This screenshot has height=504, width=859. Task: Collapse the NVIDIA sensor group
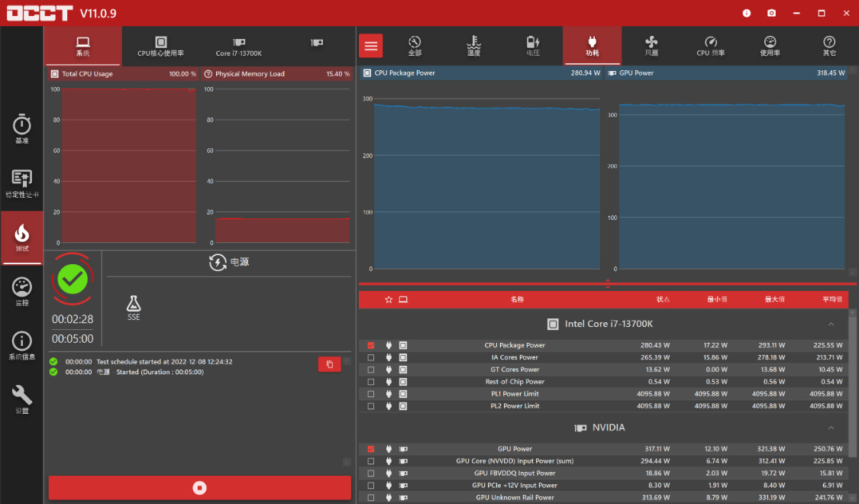[831, 428]
